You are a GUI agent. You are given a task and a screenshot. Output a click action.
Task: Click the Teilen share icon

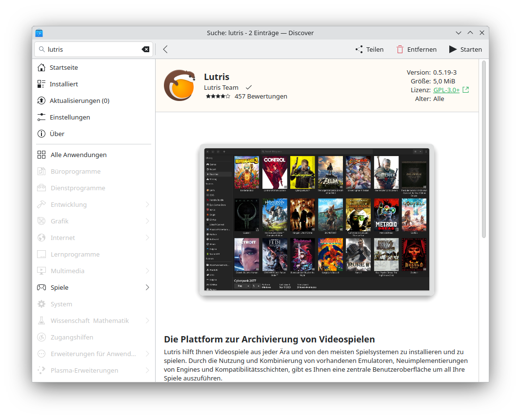point(359,49)
